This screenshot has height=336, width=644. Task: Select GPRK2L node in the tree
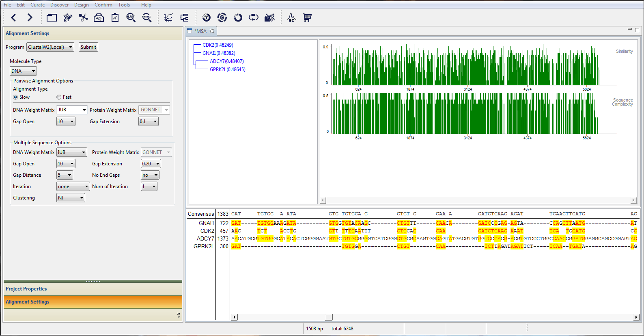227,69
